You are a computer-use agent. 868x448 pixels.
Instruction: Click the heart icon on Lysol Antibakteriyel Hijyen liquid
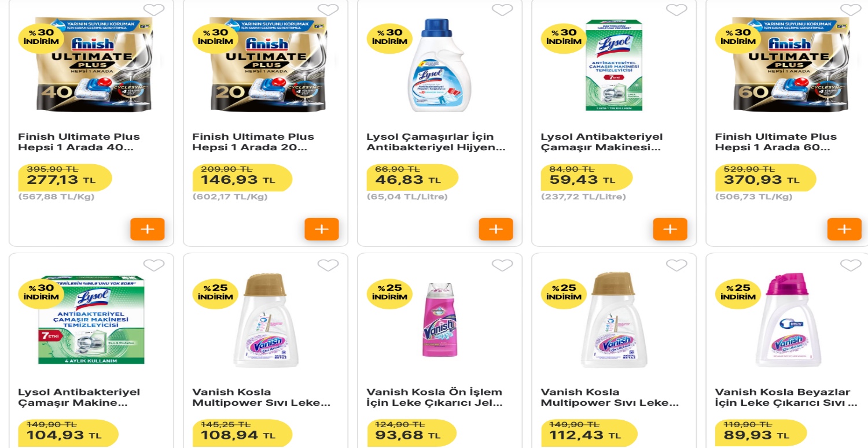pyautogui.click(x=501, y=10)
